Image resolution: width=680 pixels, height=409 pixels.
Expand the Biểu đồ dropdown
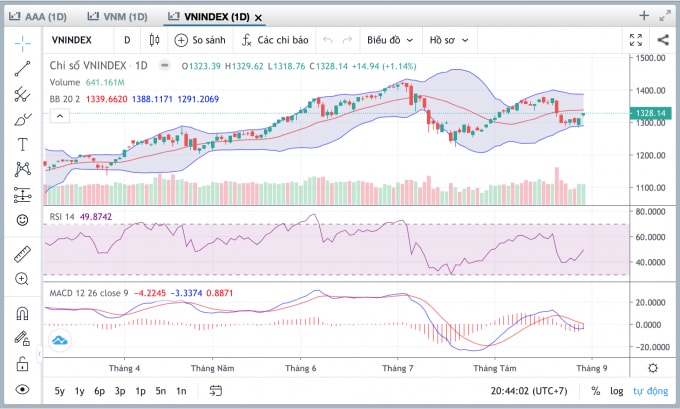pos(390,40)
